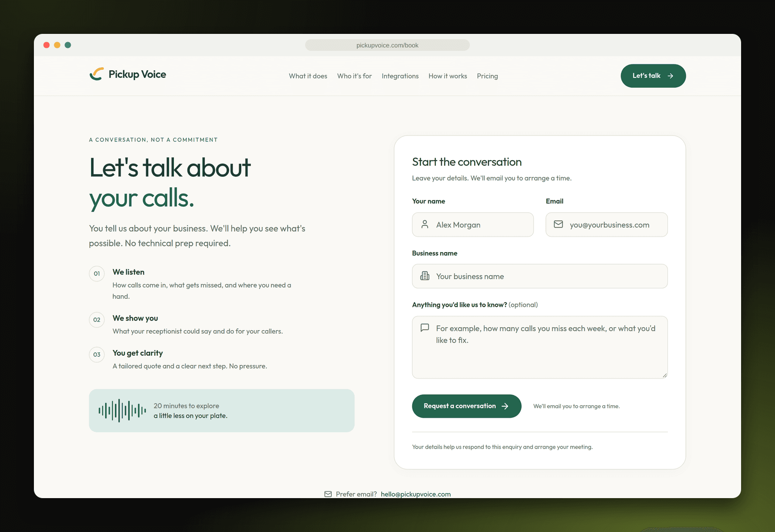Click the Pickup Voice brand name

137,74
